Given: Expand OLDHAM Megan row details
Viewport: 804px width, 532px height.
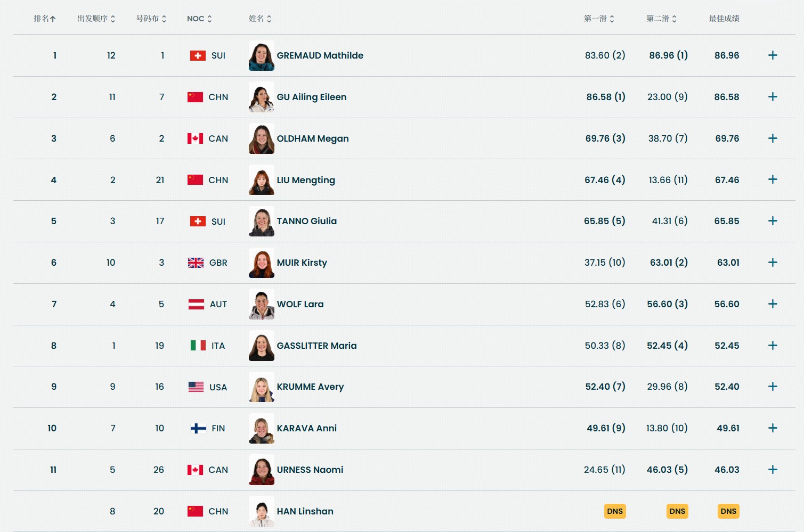Looking at the screenshot, I should (x=773, y=138).
